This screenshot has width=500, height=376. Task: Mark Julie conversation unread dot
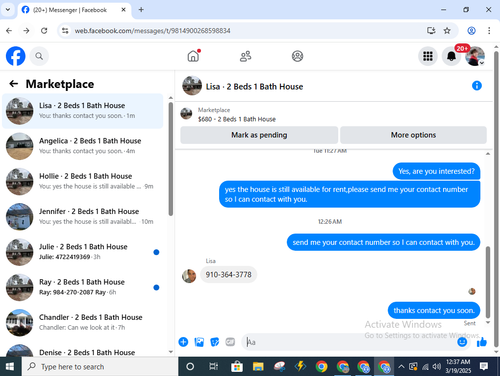[156, 252]
